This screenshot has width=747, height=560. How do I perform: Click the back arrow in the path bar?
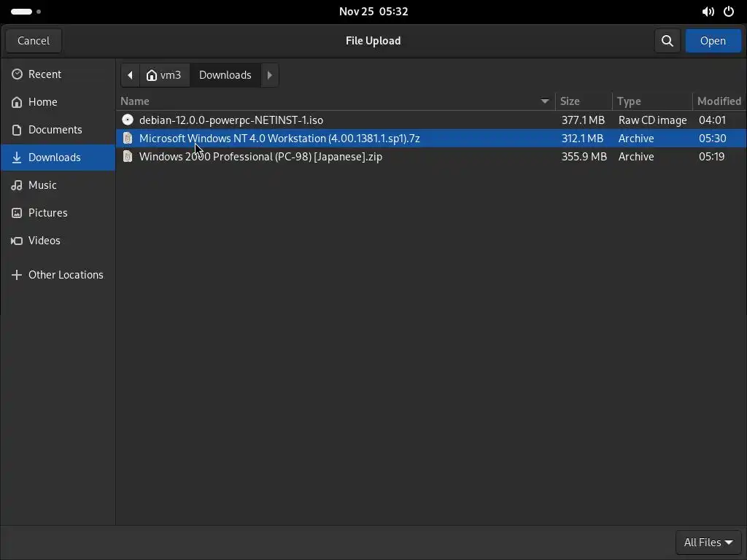click(x=130, y=75)
